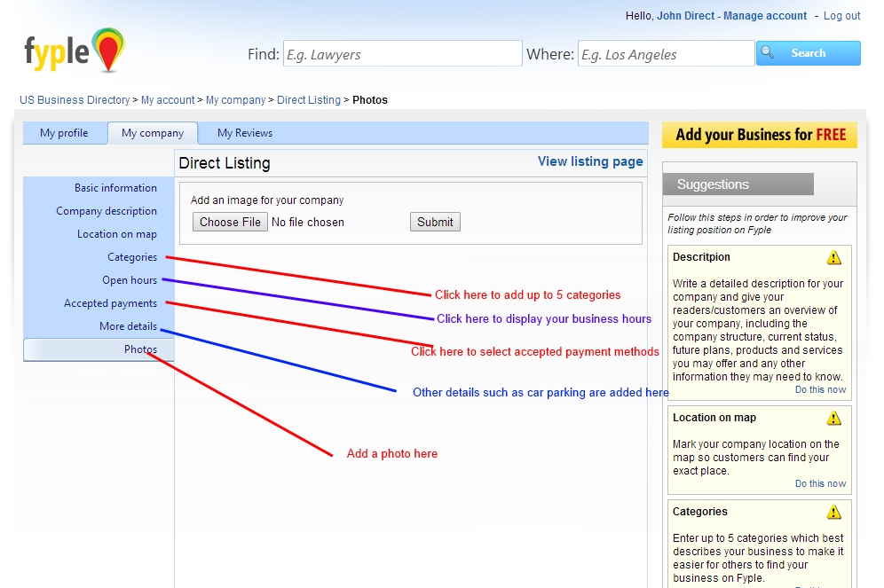Open More details in the sidebar
This screenshot has width=884, height=588.
pos(129,326)
